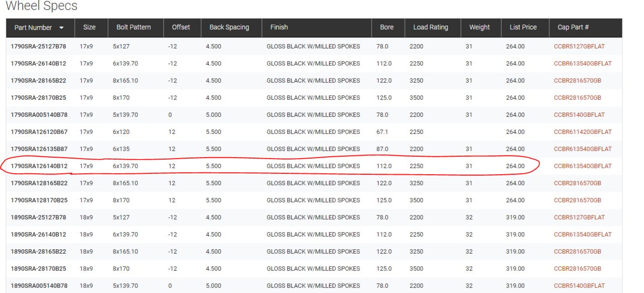Screen dimensions: 644x293
Task: Click bore 125.0 in row 1790SRA-28170B25
Action: pyautogui.click(x=384, y=98)
